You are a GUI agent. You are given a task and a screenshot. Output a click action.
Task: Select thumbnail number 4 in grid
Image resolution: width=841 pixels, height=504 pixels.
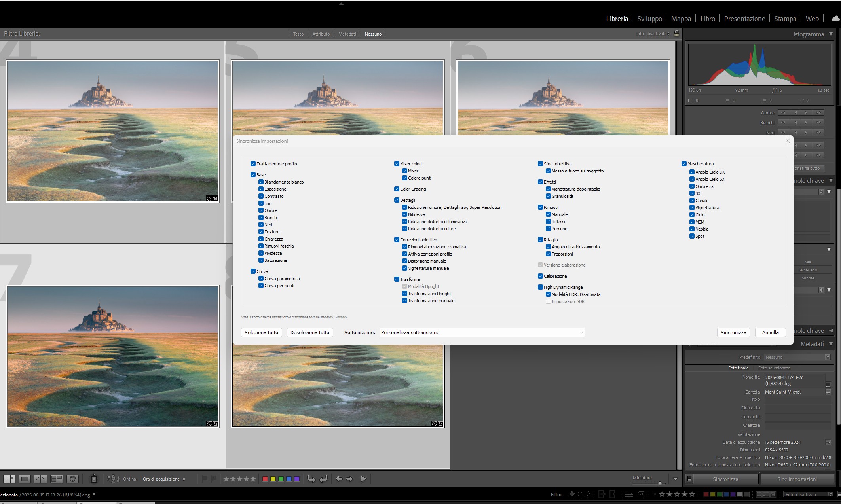[x=112, y=131]
